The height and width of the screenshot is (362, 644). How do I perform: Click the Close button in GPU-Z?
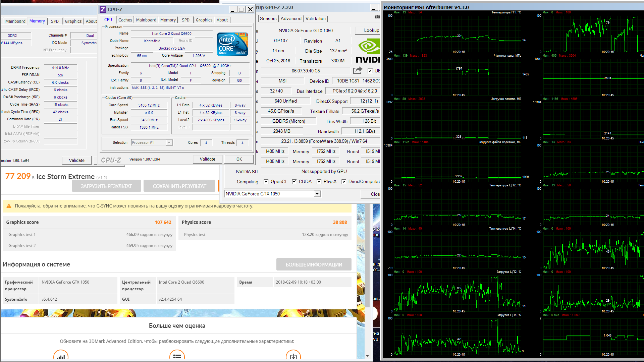point(371,194)
